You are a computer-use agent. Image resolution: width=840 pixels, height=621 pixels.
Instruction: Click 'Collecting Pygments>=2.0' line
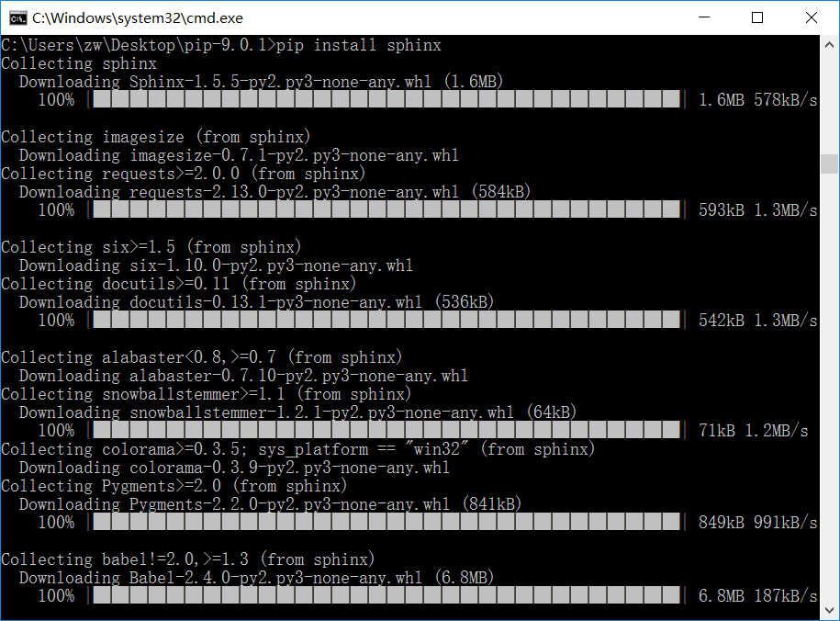click(x=174, y=485)
